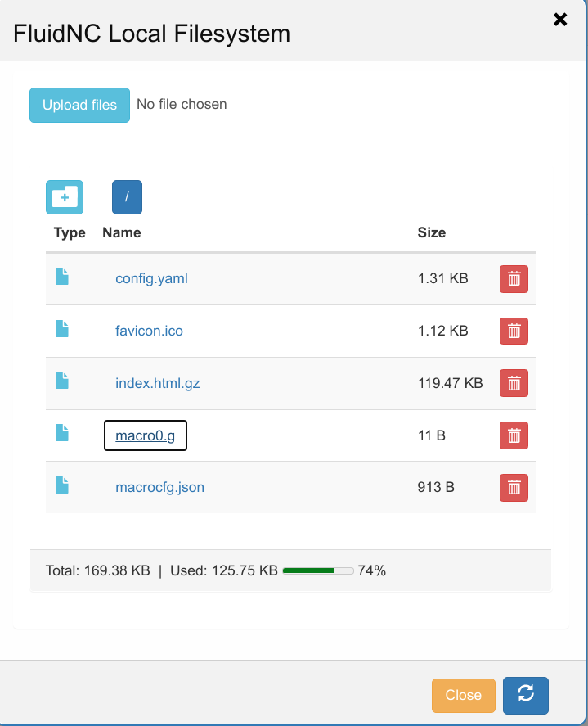Refresh the file list with refresh icon
The image size is (588, 726).
pyautogui.click(x=526, y=696)
